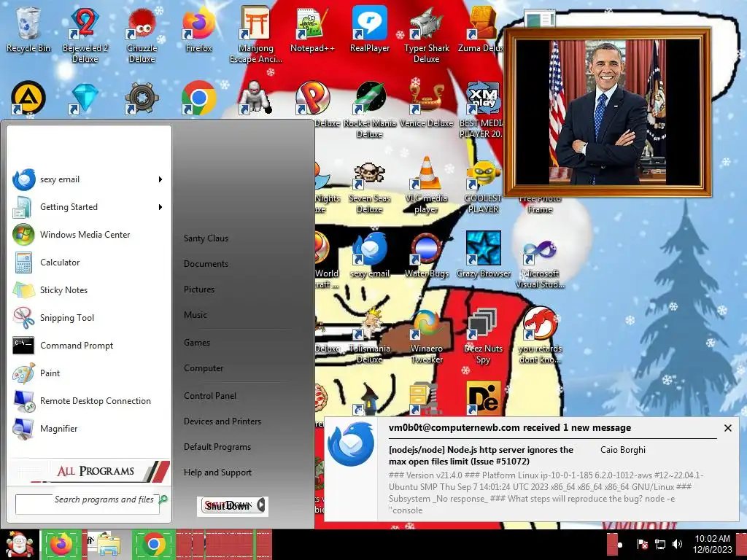
Task: Open Crazy Browser desktop shortcut
Action: click(x=484, y=254)
